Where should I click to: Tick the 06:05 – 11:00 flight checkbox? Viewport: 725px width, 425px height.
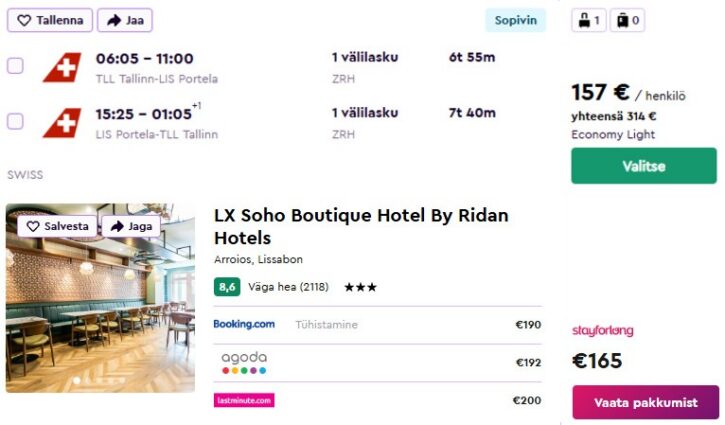point(15,66)
